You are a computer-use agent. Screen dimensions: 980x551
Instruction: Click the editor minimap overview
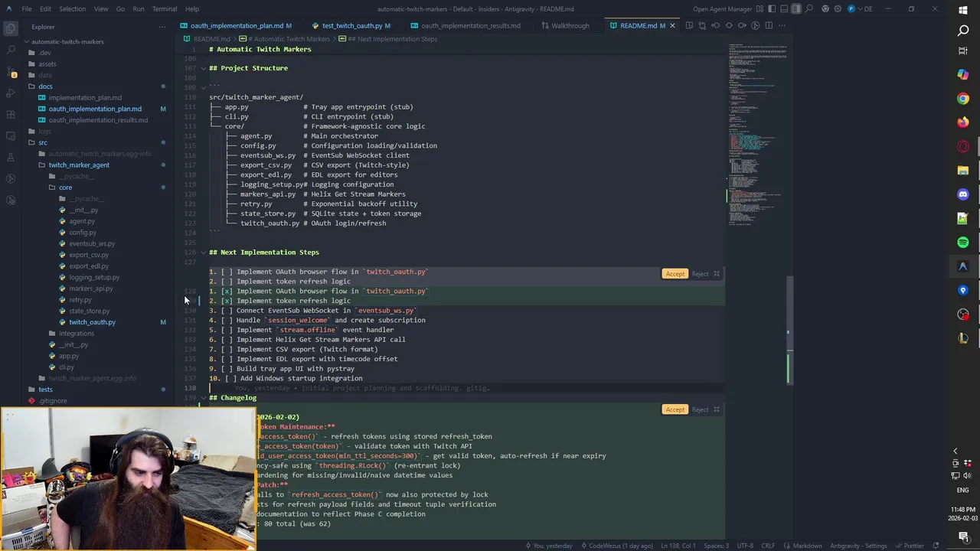(x=758, y=136)
